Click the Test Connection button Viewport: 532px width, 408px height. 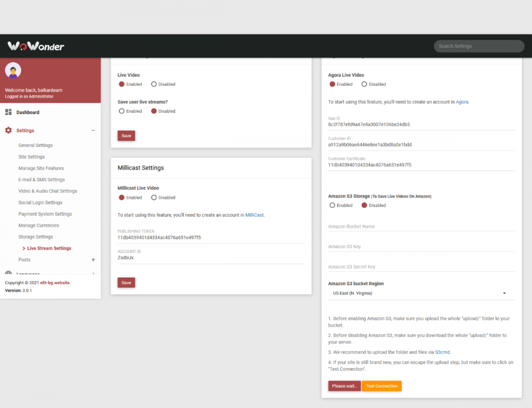coord(381,386)
